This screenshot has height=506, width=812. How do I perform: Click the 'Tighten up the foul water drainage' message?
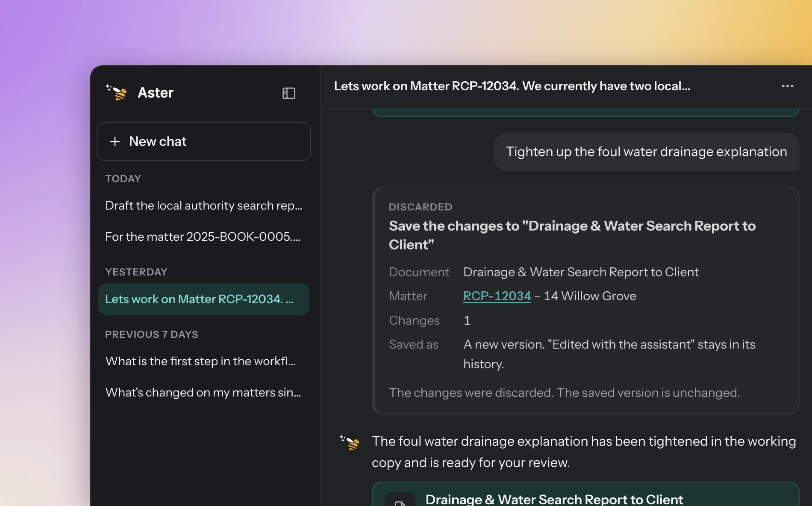[x=646, y=152]
